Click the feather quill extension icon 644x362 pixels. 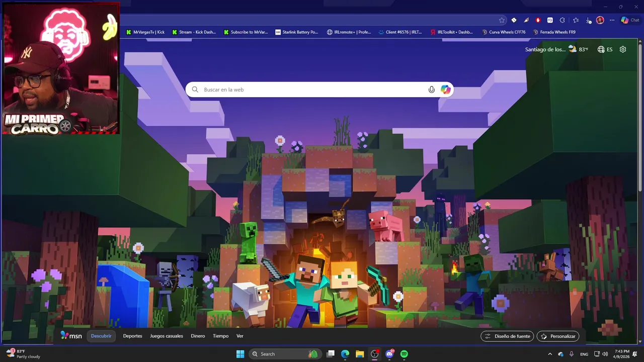pyautogui.click(x=526, y=20)
